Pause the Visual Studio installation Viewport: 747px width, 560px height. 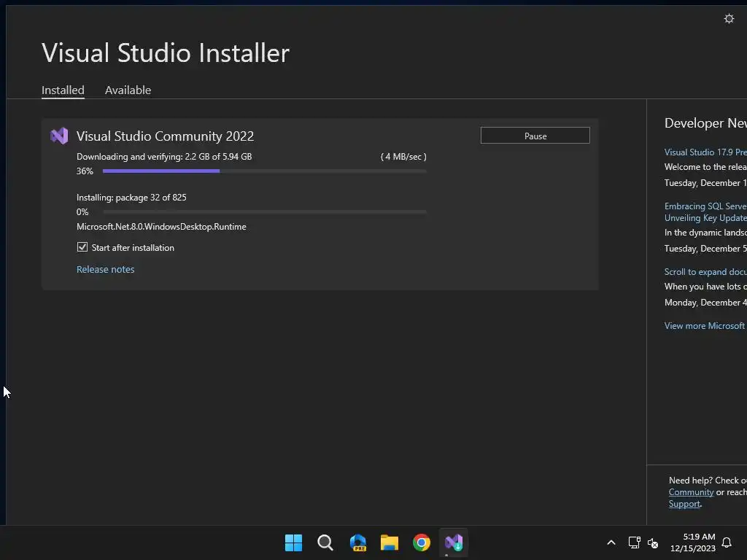(x=535, y=136)
